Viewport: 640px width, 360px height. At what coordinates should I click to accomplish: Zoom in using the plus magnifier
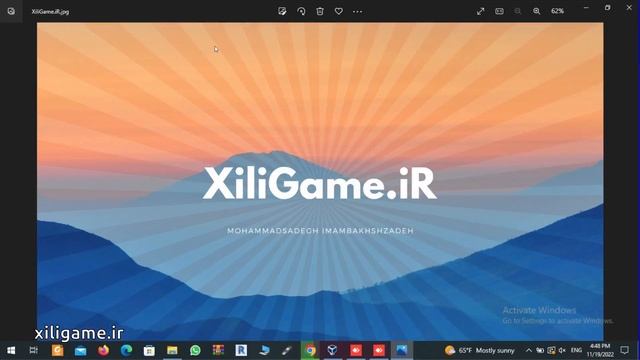point(537,11)
